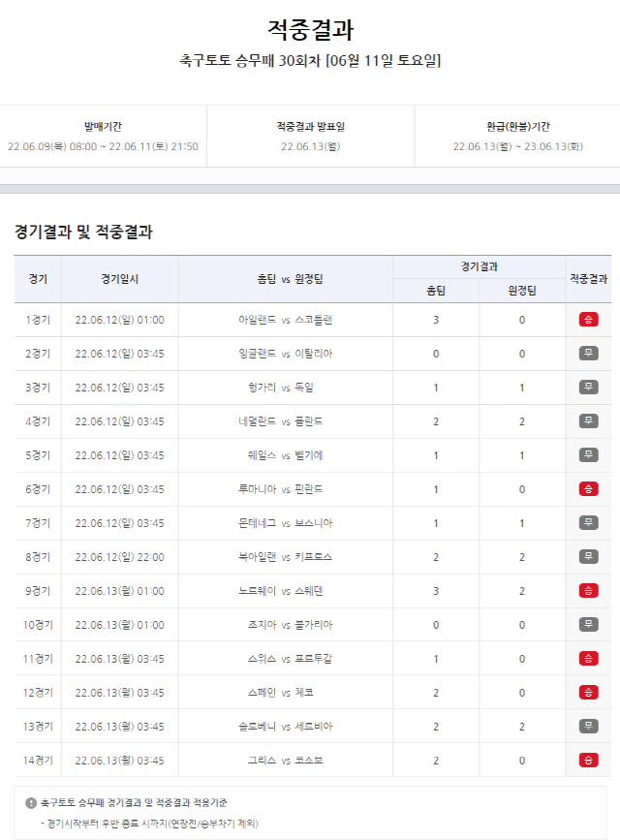Click the 무 result badge for 북아일랜드 vs 키프로스
The width and height of the screenshot is (620, 840).
[x=588, y=557]
